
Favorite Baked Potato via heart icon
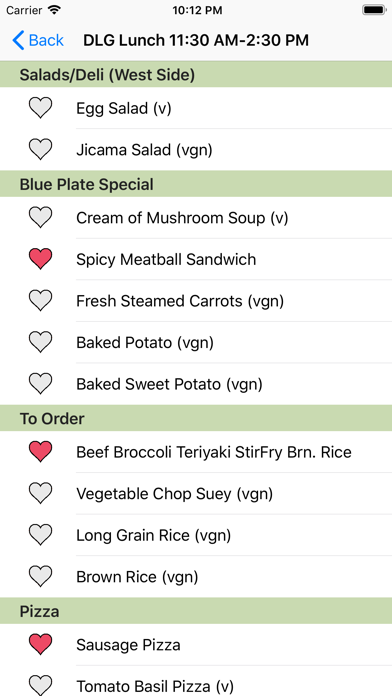pos(40,342)
